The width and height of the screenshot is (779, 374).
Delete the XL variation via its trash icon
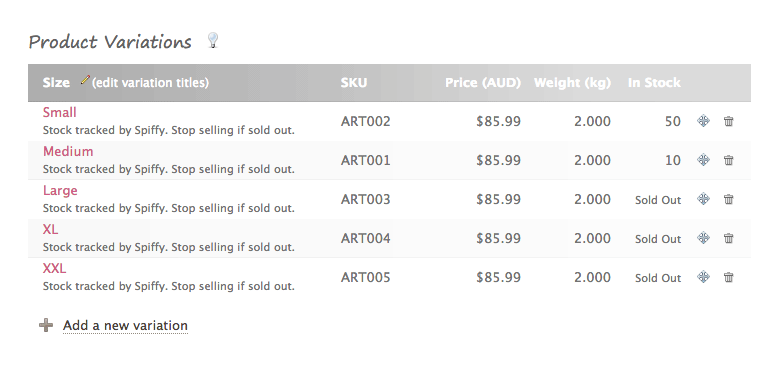728,238
